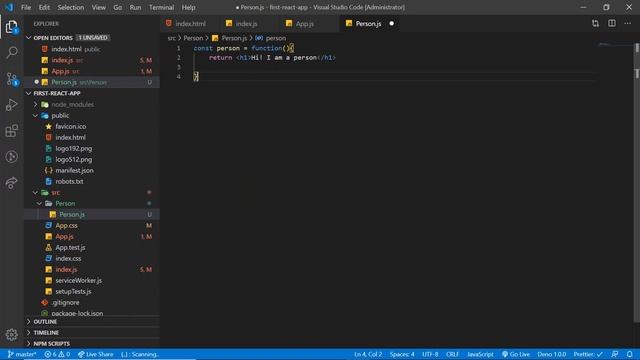Click the master branch indicator
The height and width of the screenshot is (360, 640).
[x=22, y=354]
